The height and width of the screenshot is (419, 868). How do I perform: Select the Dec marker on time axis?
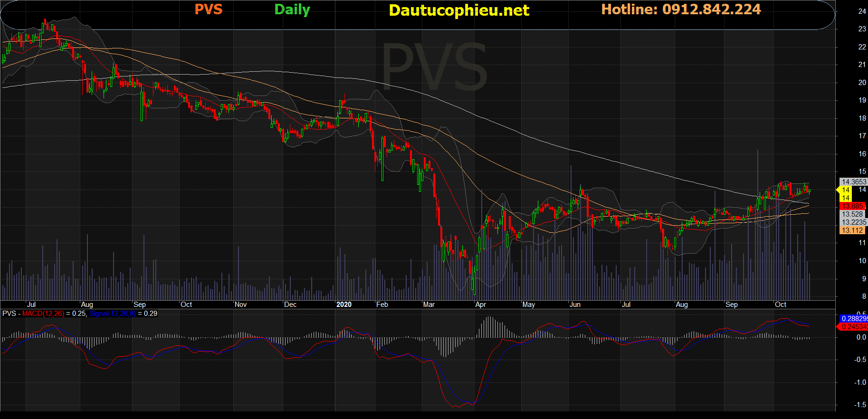(290, 305)
